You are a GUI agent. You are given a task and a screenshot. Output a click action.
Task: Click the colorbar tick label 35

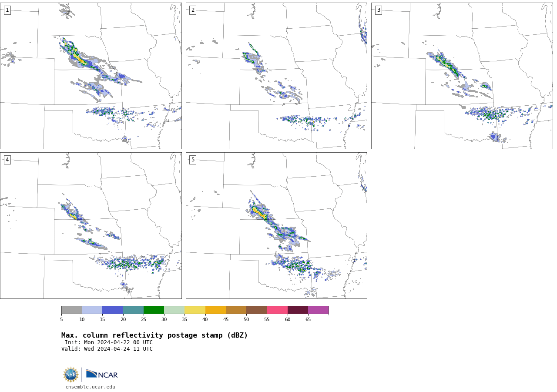click(x=185, y=320)
